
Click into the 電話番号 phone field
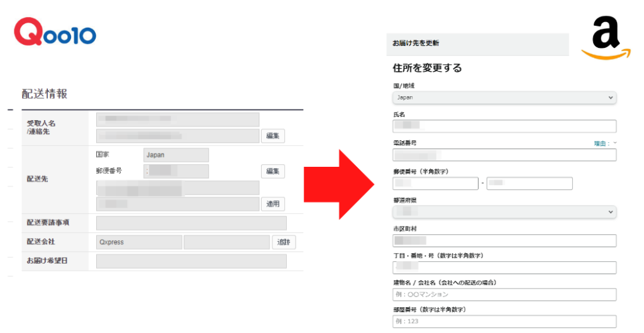[504, 155]
